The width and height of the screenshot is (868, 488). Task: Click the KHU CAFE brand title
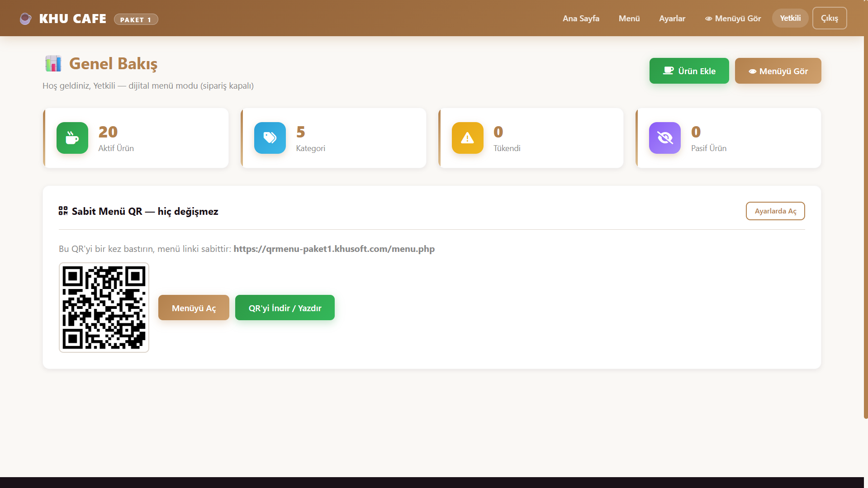(x=73, y=19)
